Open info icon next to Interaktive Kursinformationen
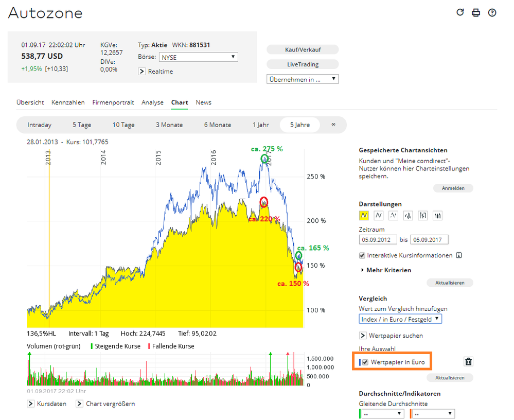The height and width of the screenshot is (420, 514). (459, 255)
